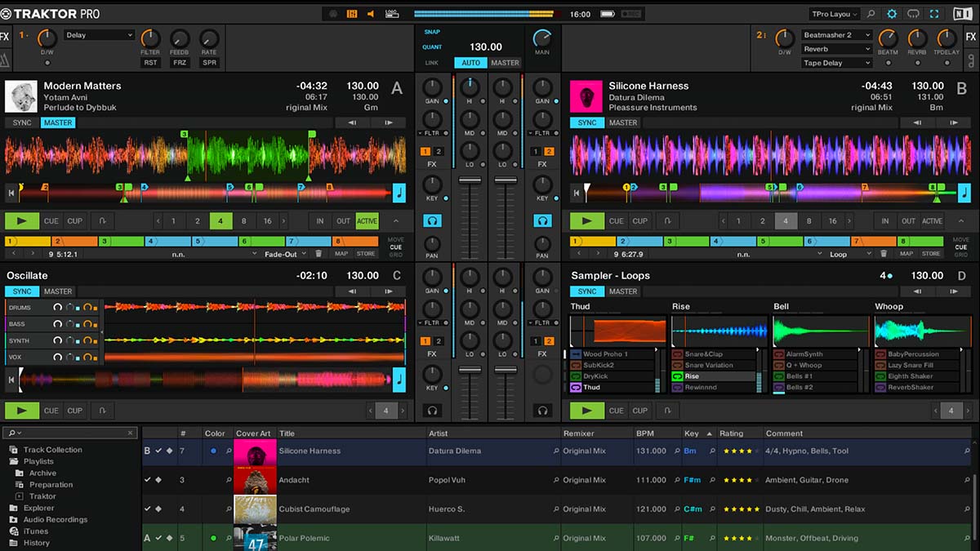Click the blue music note icon on Deck B
This screenshot has width=980, height=551.
(964, 193)
